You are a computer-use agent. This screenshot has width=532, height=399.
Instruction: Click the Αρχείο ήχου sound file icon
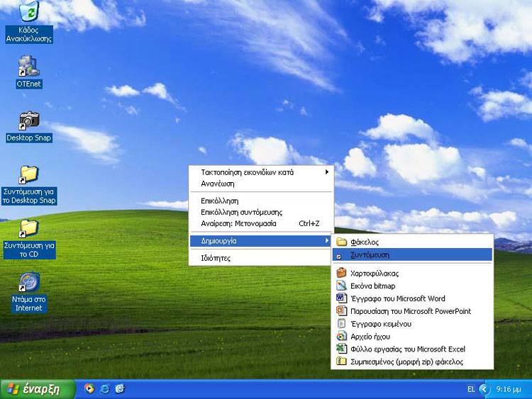pyautogui.click(x=341, y=337)
